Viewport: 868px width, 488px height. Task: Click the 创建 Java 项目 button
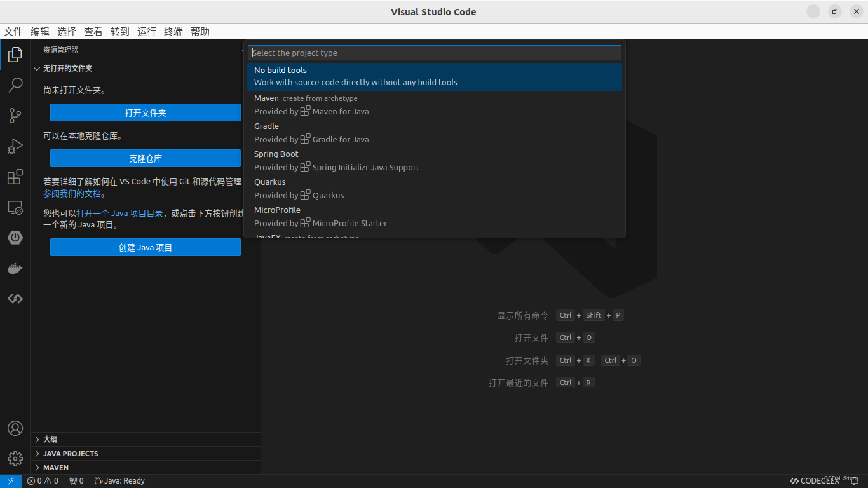click(146, 247)
